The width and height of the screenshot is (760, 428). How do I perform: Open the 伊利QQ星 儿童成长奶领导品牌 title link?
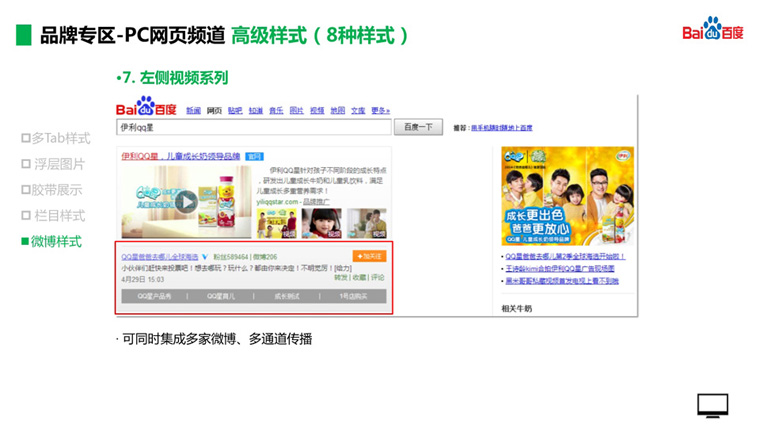(x=181, y=157)
